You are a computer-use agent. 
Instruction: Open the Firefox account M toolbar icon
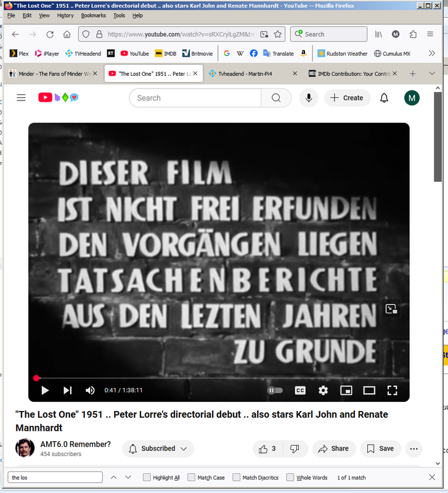[396, 35]
